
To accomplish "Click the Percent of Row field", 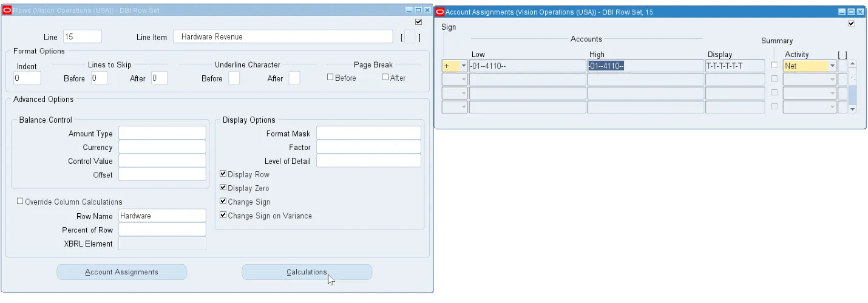I will tap(162, 230).
